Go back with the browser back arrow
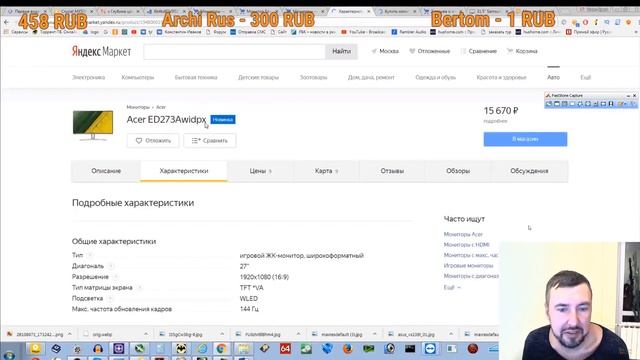This screenshot has height=360, width=640. [6, 22]
